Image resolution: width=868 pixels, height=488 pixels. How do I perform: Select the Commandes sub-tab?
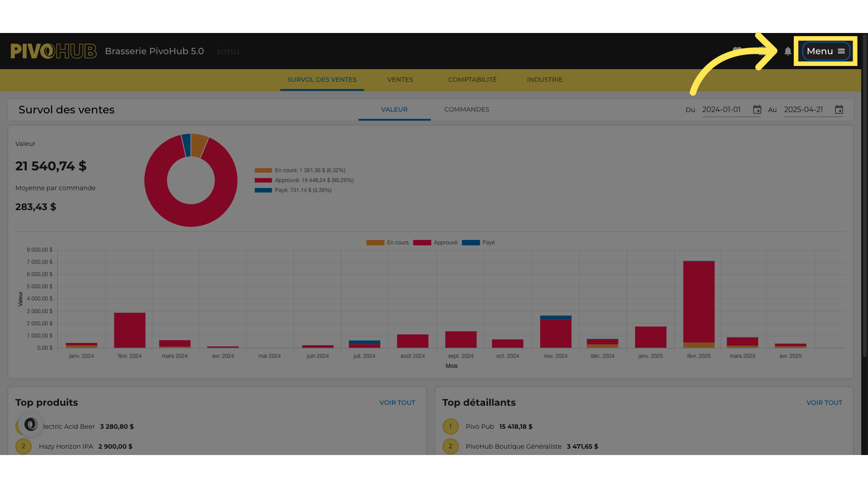467,109
